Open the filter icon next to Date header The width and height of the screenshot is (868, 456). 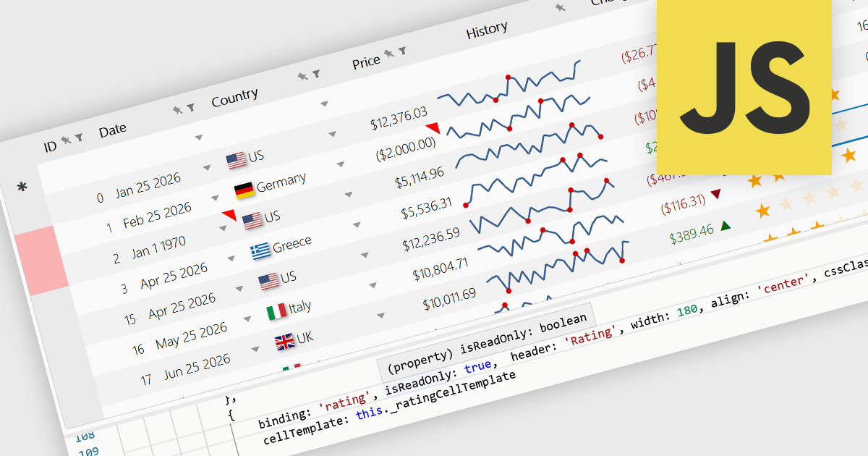pyautogui.click(x=190, y=108)
